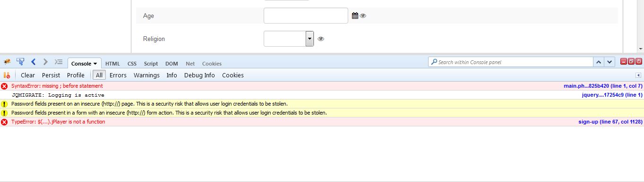Toggle the command editor multiline icon
Screen dimensions: 644x182
[x=59, y=62]
